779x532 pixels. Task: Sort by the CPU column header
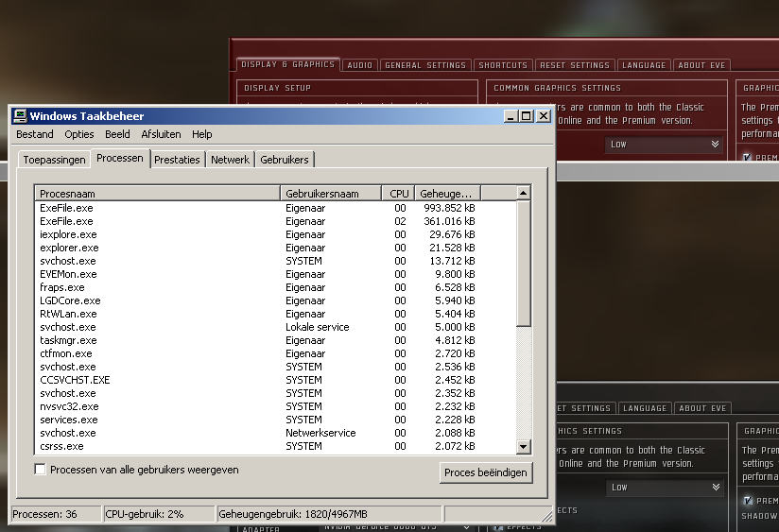(398, 193)
